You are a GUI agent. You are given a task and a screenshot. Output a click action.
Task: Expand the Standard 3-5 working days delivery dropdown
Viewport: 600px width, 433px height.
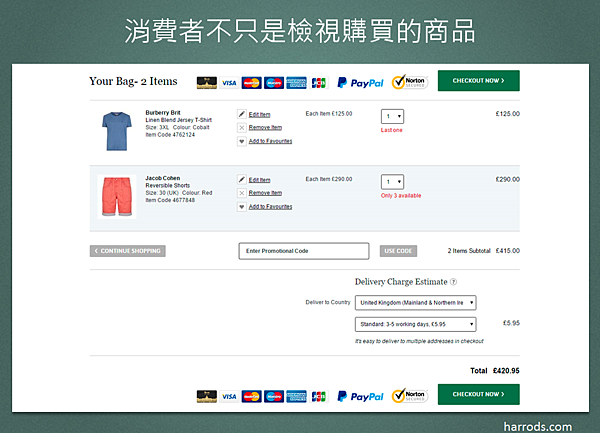click(x=416, y=324)
